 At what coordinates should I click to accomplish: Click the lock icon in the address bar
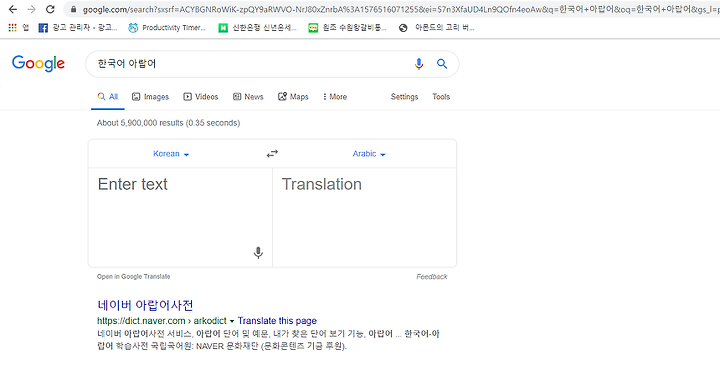point(73,9)
